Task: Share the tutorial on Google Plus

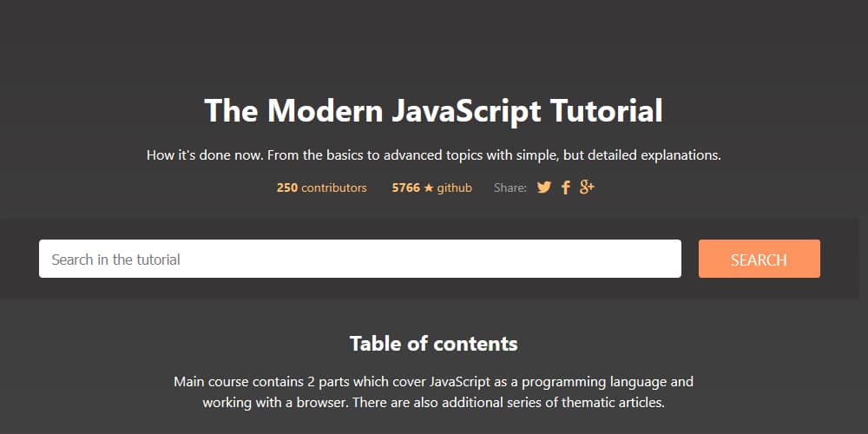Action: [x=587, y=187]
